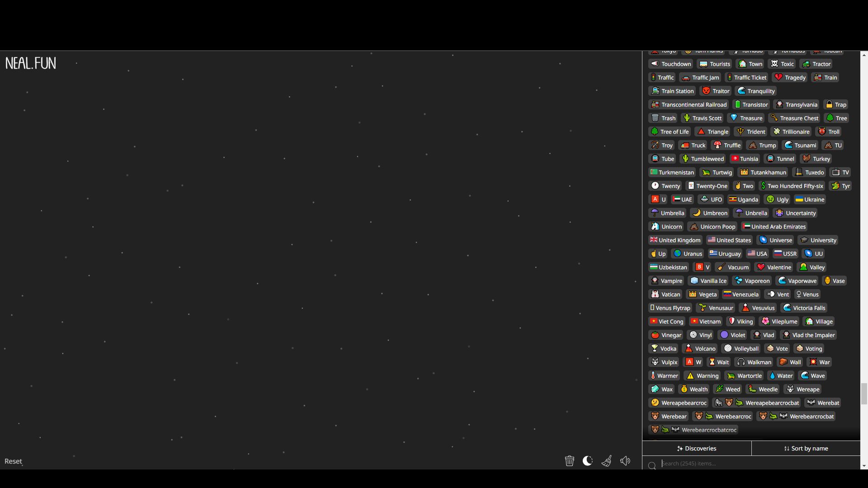Switch to Discoveries tab
Image resolution: width=868 pixels, height=488 pixels.
click(696, 448)
